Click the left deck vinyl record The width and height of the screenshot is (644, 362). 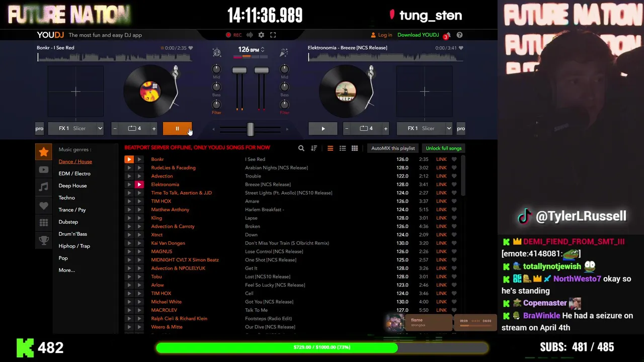point(149,92)
